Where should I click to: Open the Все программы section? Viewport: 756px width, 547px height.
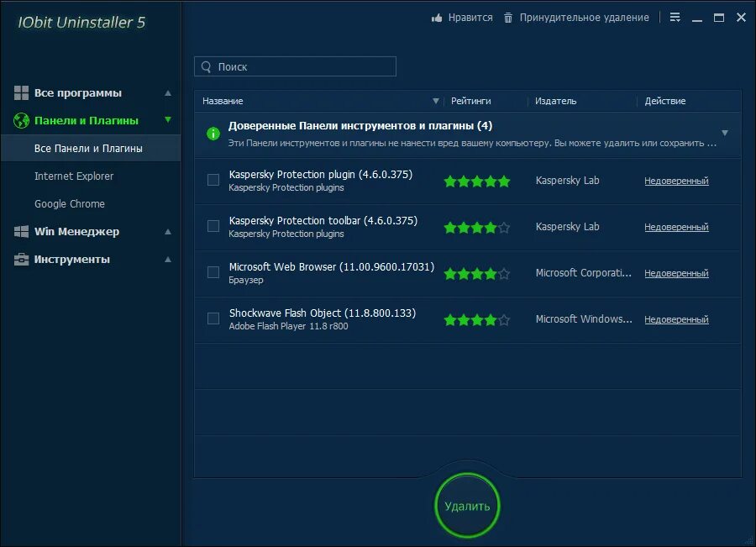[x=78, y=92]
